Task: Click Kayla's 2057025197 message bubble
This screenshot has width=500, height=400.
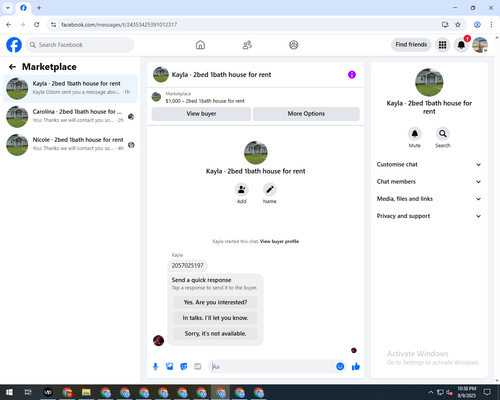Action: pyautogui.click(x=187, y=266)
